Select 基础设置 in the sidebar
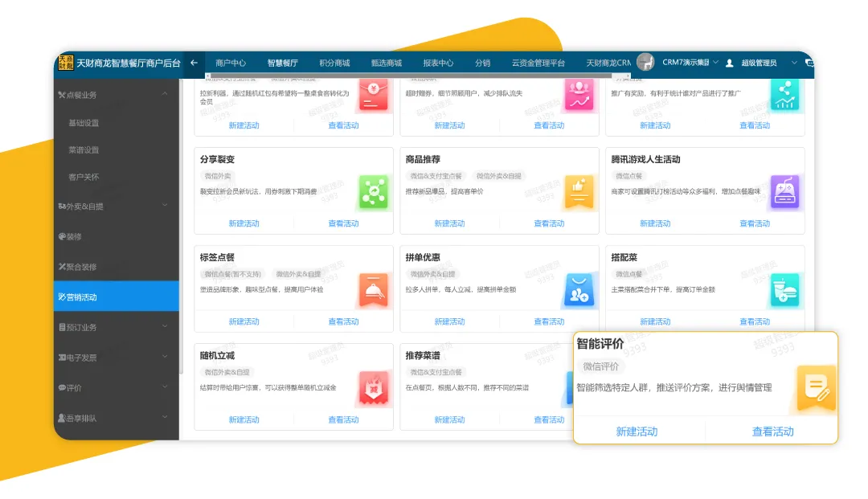This screenshot has width=868, height=499. [x=84, y=123]
